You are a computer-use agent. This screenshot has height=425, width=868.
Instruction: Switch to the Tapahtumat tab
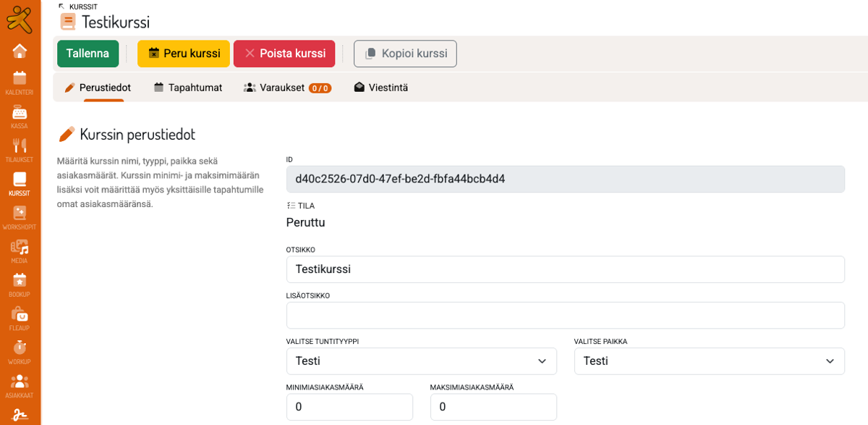188,88
